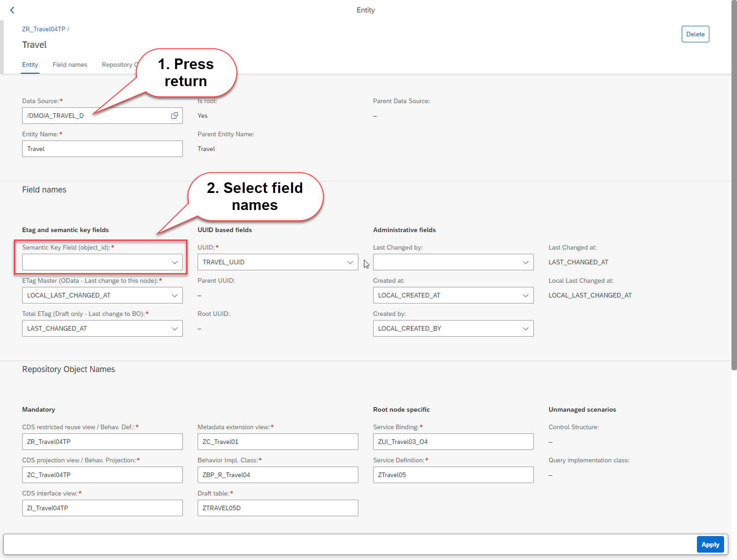Expand Created at LOCAL_CREATED_AT dropdown arrow

pyautogui.click(x=526, y=295)
